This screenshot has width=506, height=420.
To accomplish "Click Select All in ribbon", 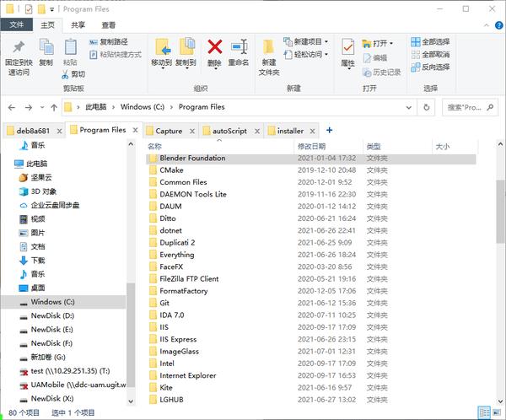I will point(430,41).
